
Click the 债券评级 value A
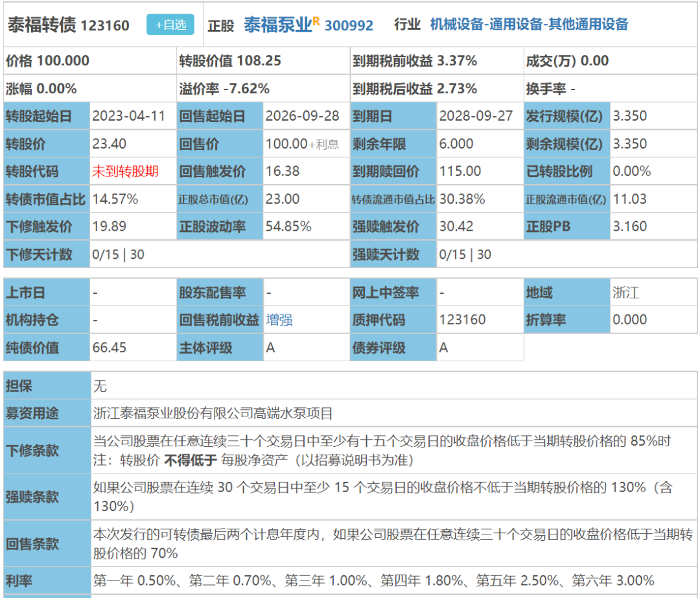tap(443, 348)
